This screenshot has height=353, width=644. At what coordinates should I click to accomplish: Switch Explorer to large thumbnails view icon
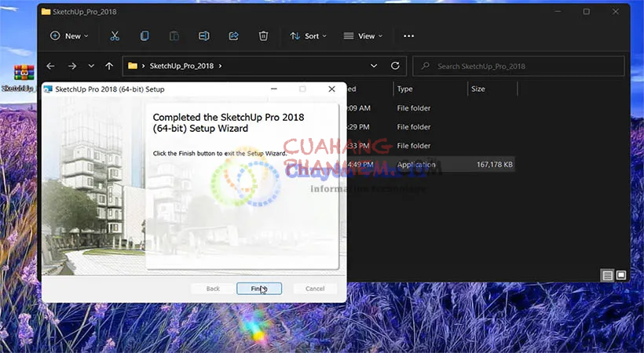point(621,275)
